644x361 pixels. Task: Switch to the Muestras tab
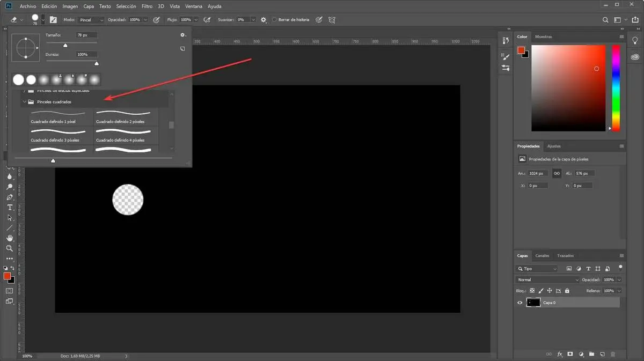click(x=544, y=36)
